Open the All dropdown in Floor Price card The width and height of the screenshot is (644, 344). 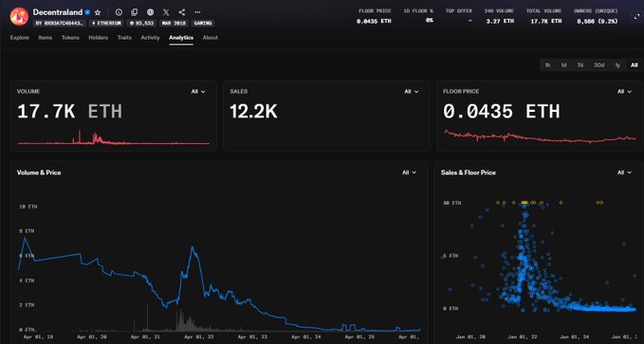click(x=625, y=92)
